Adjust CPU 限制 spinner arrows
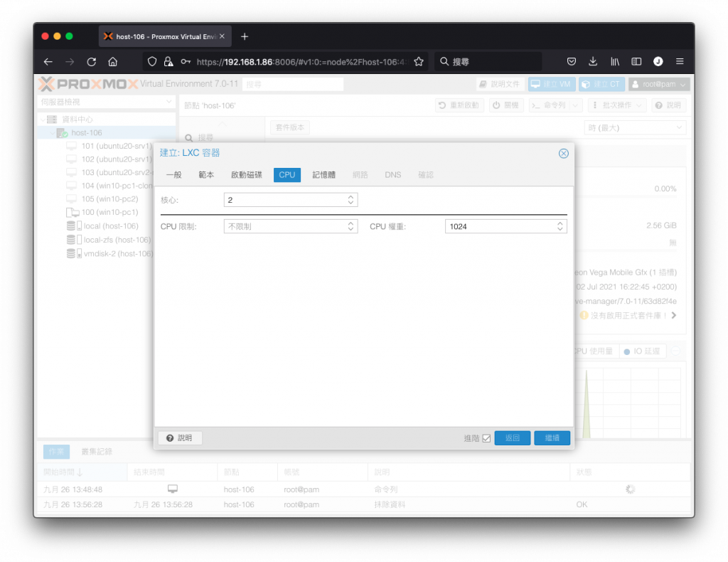Viewport: 728px width, 562px height. [351, 227]
